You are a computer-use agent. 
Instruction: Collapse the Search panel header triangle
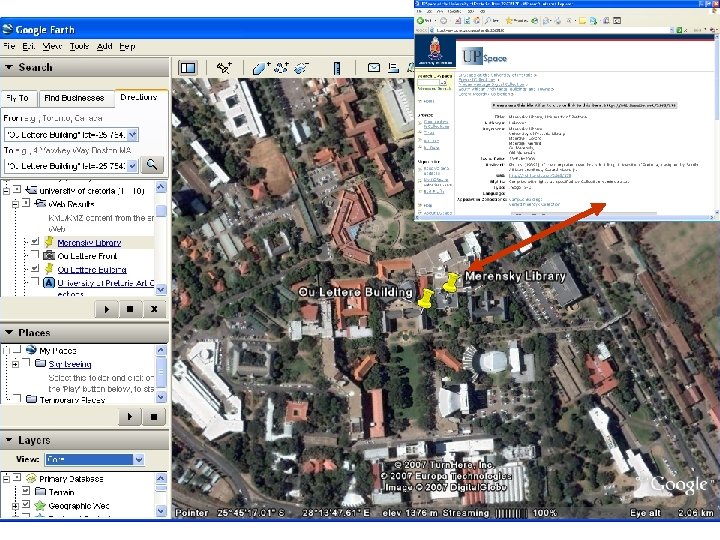pos(9,67)
